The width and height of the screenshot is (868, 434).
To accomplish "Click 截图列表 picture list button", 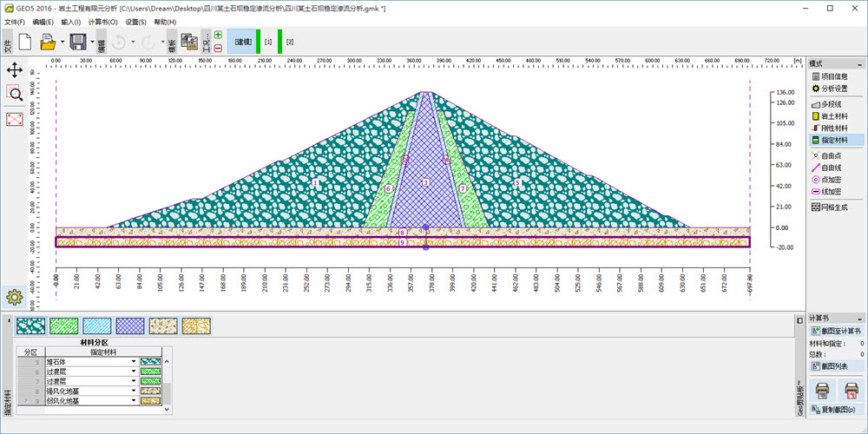I will (837, 366).
